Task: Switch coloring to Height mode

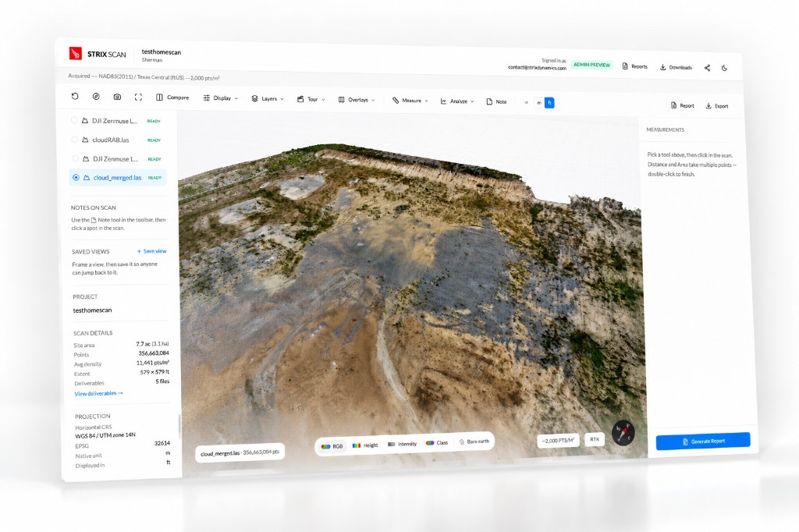Action: (x=365, y=445)
